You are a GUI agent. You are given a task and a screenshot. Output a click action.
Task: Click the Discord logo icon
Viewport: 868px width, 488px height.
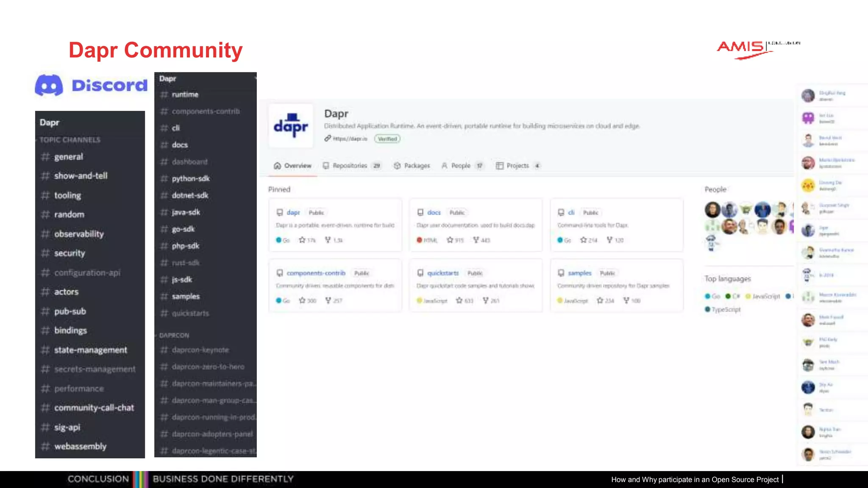tap(49, 85)
